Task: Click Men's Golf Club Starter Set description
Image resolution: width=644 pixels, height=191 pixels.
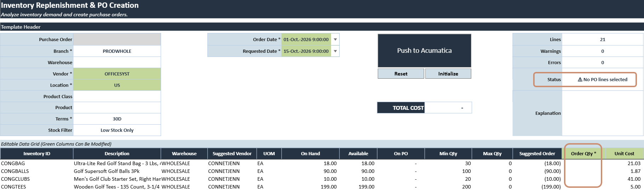Action: coord(117,179)
